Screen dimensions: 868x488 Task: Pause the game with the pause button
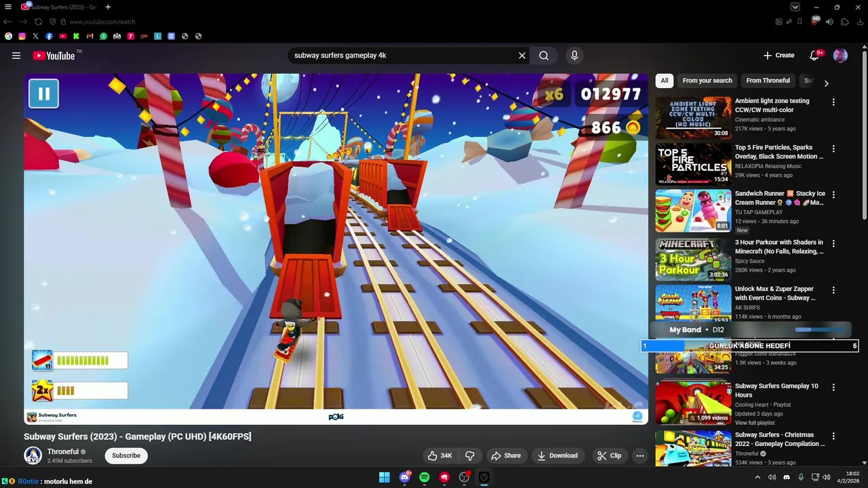point(43,94)
